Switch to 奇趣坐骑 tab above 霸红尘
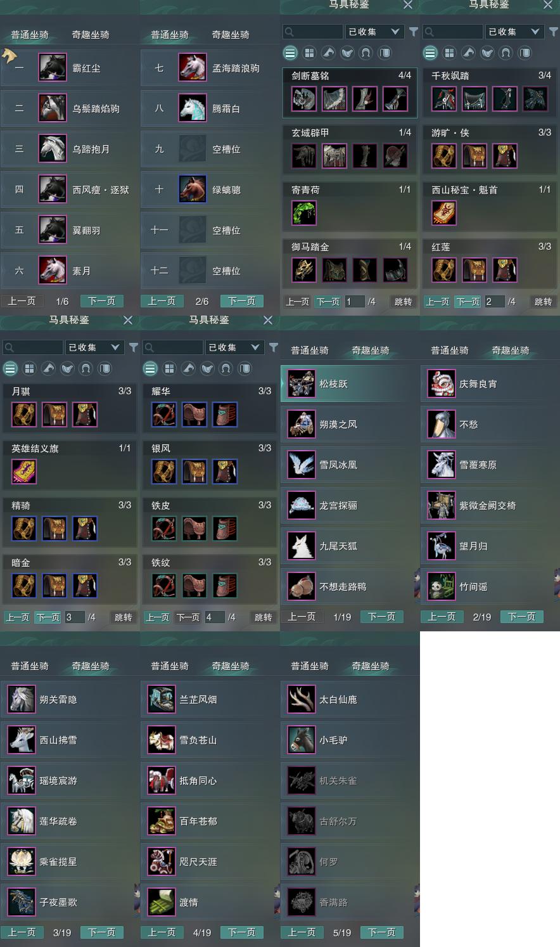The height and width of the screenshot is (947, 560). (x=91, y=34)
